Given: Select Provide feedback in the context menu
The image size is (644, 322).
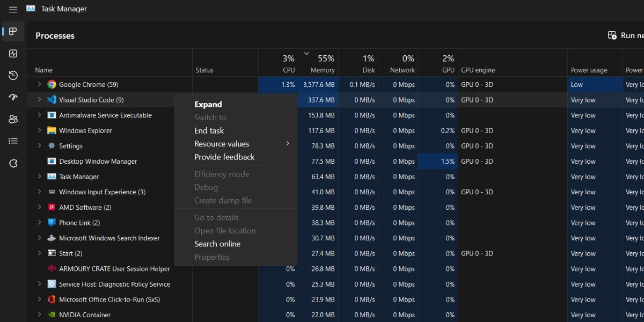Looking at the screenshot, I should [x=236, y=157].
